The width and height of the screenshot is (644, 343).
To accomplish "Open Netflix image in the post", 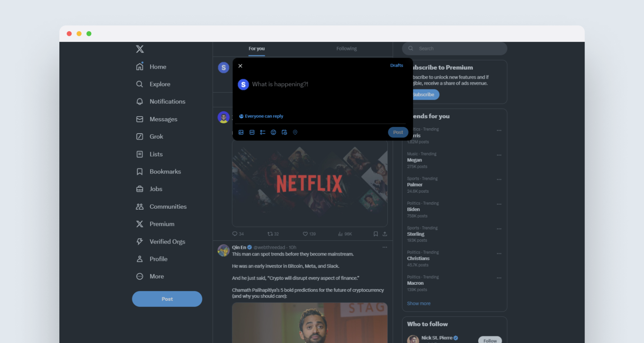I will pos(310,183).
